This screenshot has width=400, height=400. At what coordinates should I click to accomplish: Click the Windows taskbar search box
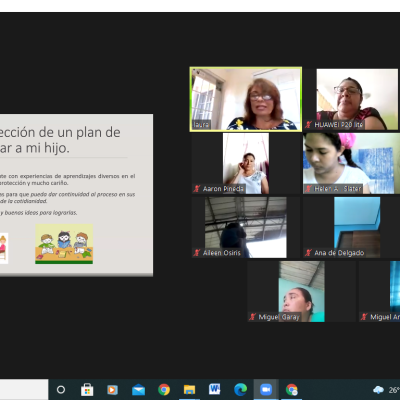24,389
